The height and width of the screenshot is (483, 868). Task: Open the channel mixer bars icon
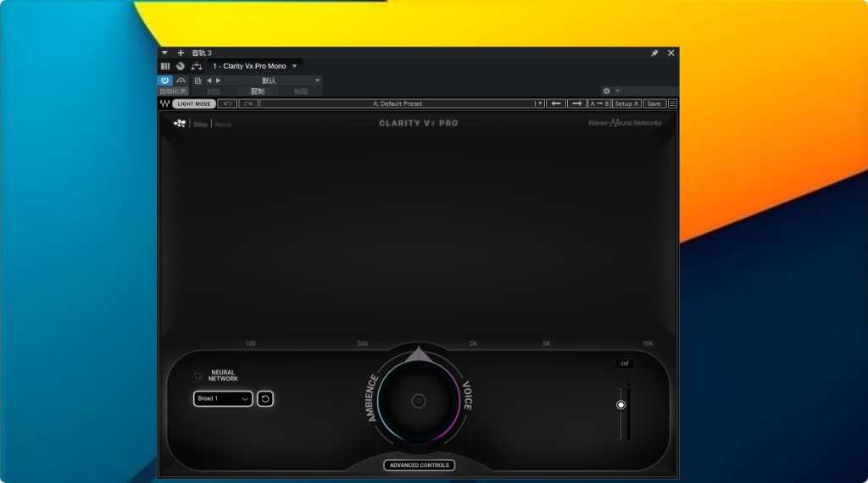(165, 66)
